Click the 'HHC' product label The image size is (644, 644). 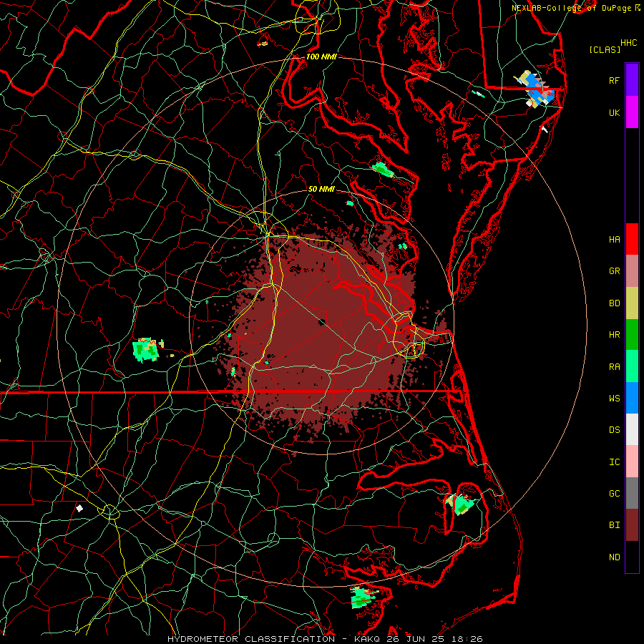[629, 43]
